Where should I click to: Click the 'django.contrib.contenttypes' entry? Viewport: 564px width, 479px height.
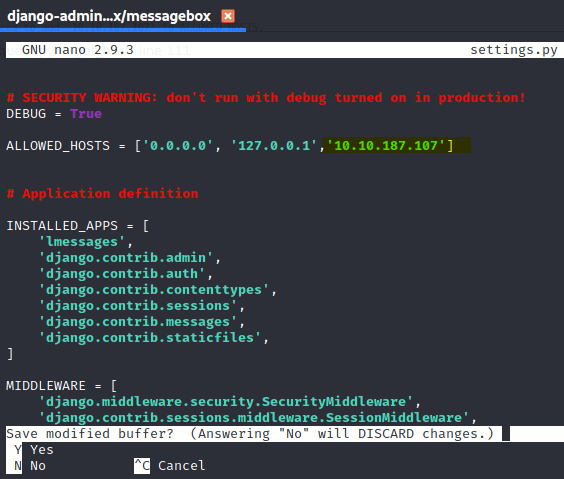154,290
